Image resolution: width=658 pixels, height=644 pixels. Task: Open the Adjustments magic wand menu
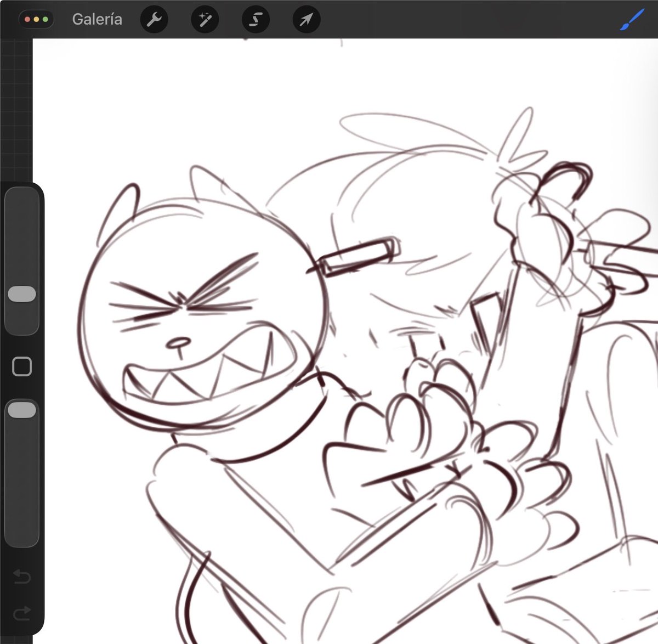[205, 20]
